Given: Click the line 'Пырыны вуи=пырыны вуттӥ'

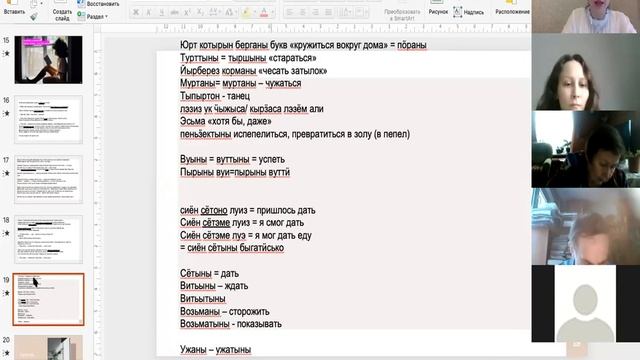Looking at the screenshot, I should (235, 172).
